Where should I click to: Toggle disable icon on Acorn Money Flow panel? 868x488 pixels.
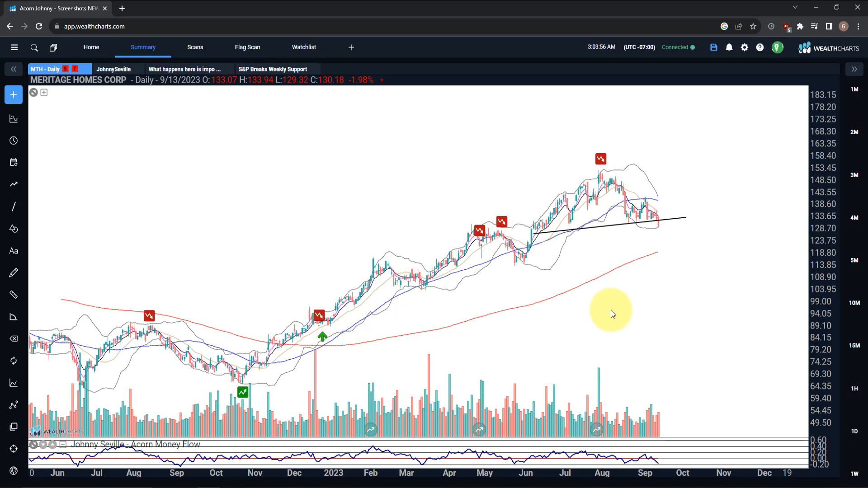(33, 445)
